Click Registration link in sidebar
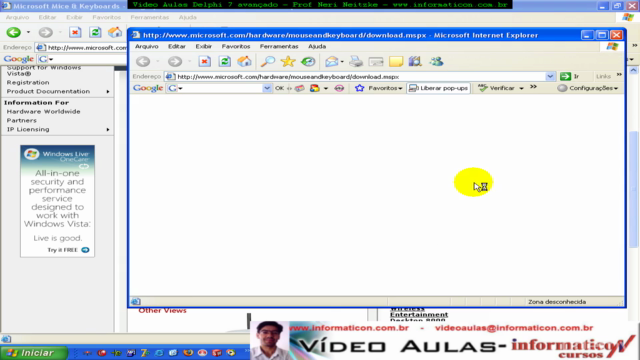The width and height of the screenshot is (640, 360). [x=28, y=82]
